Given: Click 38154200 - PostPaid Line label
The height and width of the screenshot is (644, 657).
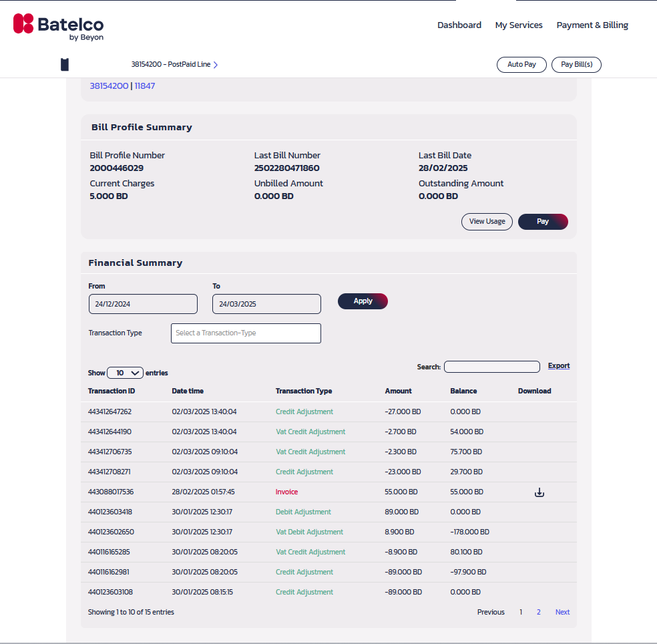Looking at the screenshot, I should point(170,65).
